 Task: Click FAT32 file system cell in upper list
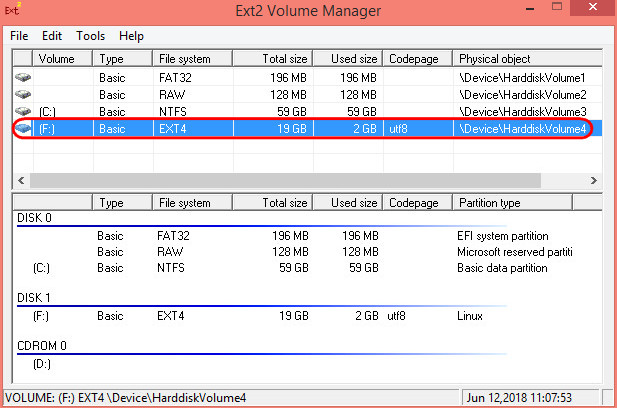tap(175, 78)
